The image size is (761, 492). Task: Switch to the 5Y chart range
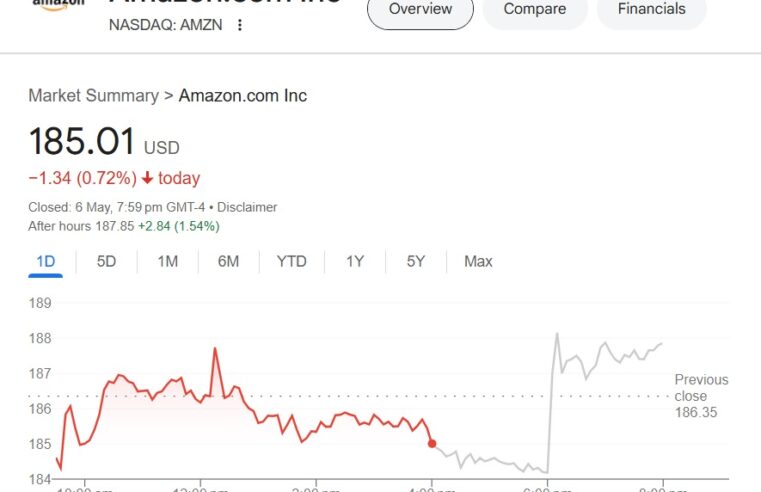415,262
